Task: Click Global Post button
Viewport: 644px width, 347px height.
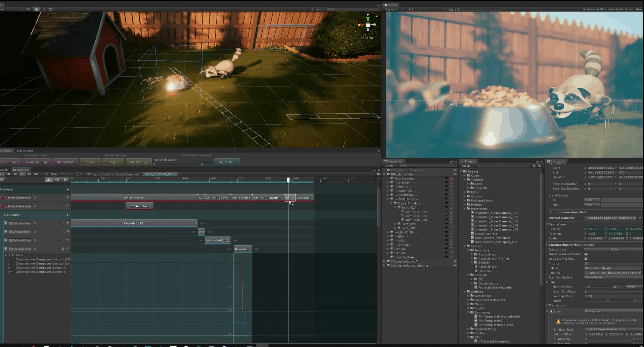Action: pyautogui.click(x=65, y=162)
